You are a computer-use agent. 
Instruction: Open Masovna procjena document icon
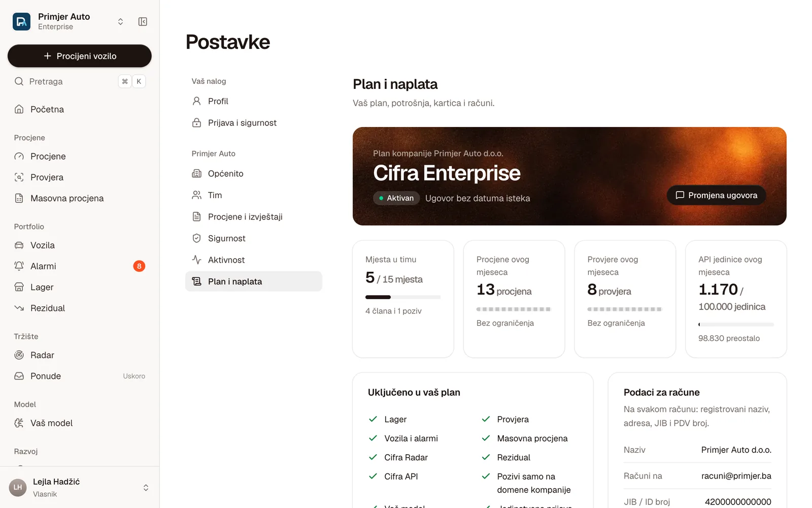pyautogui.click(x=19, y=198)
